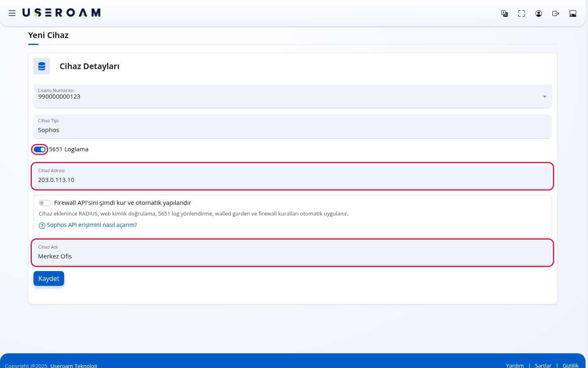Viewport: 588px width, 368px height.
Task: Focus the Cihaz Adı input field
Action: (x=292, y=253)
